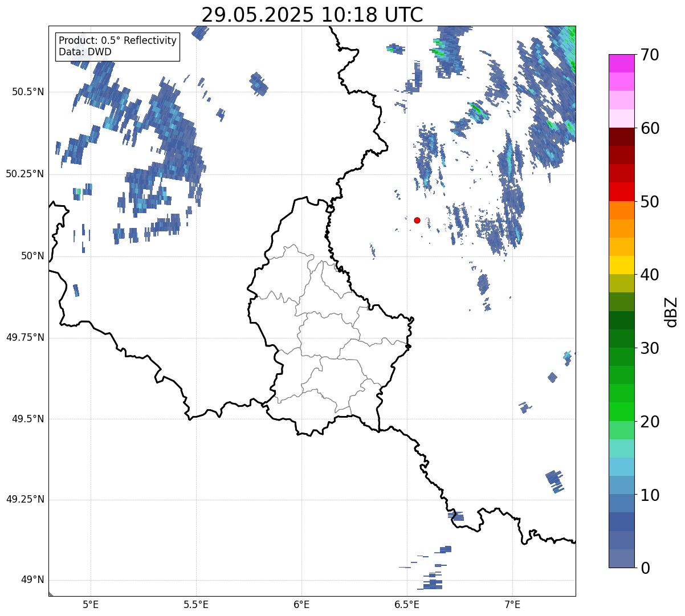Click the 'Data: DWD' text

tap(85, 52)
